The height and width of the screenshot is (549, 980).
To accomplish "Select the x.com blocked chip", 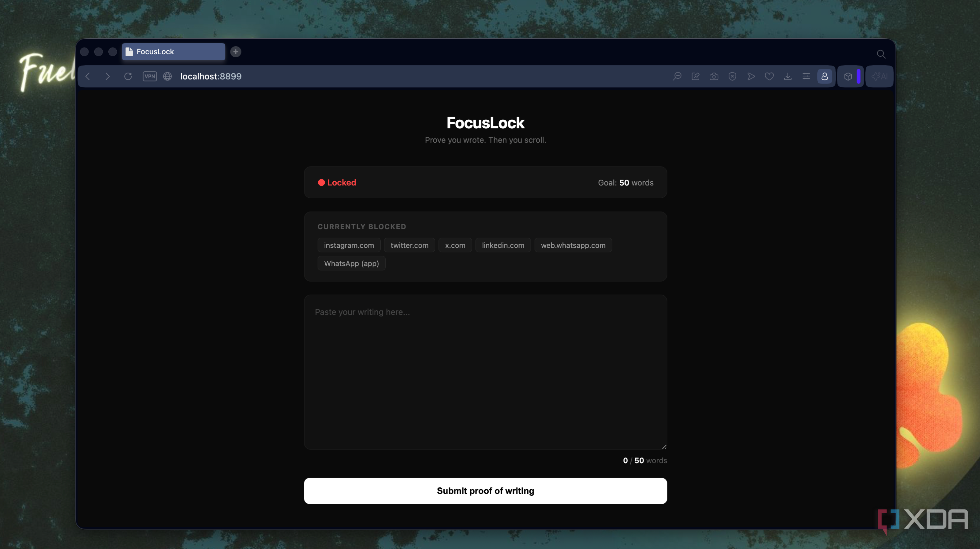I will click(455, 245).
